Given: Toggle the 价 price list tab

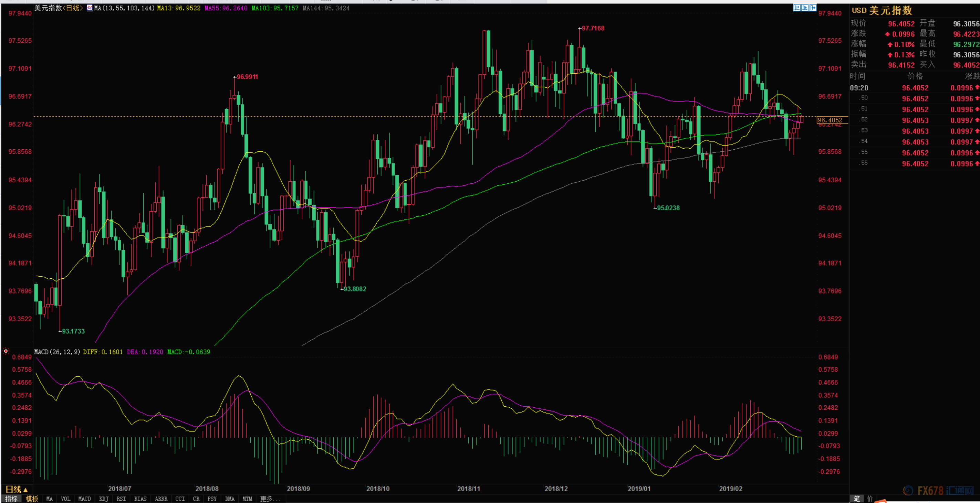Looking at the screenshot, I should pyautogui.click(x=870, y=499).
